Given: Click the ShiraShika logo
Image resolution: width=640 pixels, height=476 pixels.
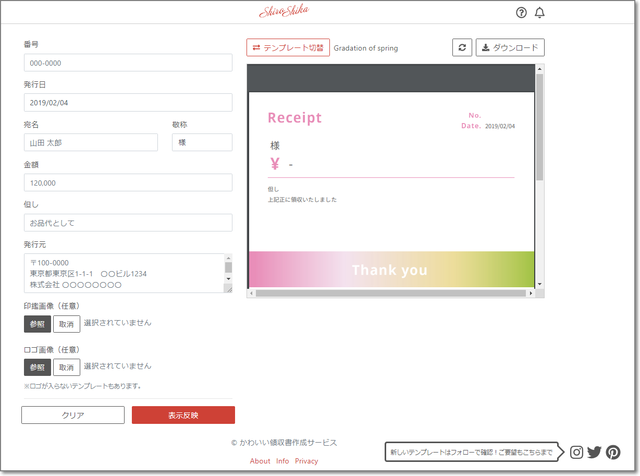Looking at the screenshot, I should [283, 12].
